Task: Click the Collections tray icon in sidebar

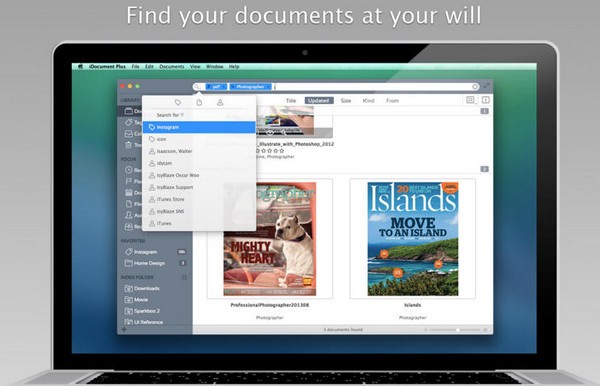Action: [129, 134]
